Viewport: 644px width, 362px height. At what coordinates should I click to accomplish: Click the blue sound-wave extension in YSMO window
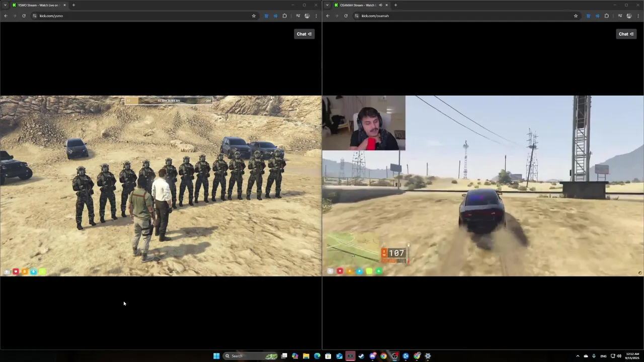click(x=275, y=16)
